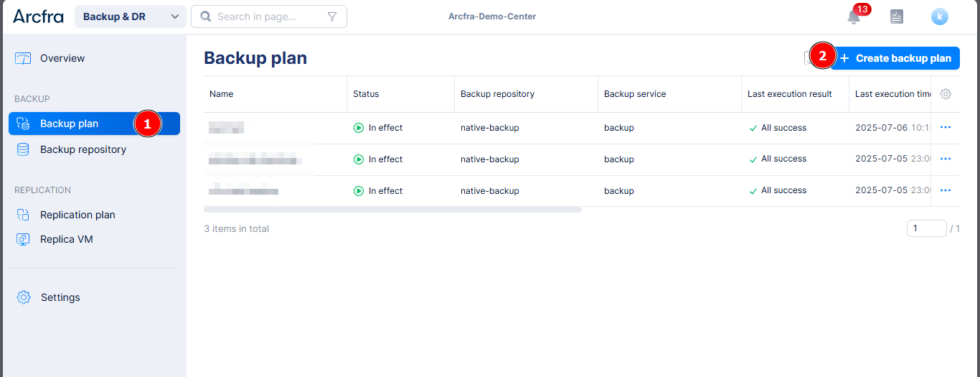Click the Arcfra logo
Image resolution: width=980 pixels, height=377 pixels.
(x=38, y=17)
